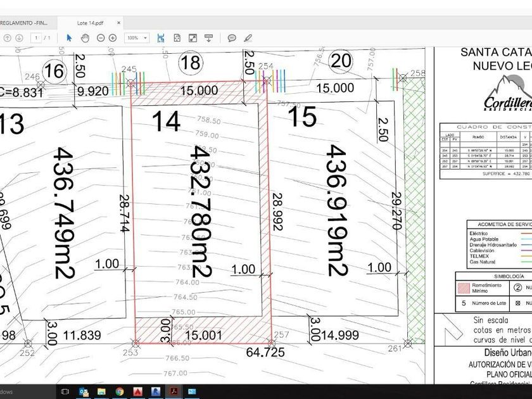Switch to full screen view mode
The width and height of the screenshot is (532, 399).
(193, 38)
